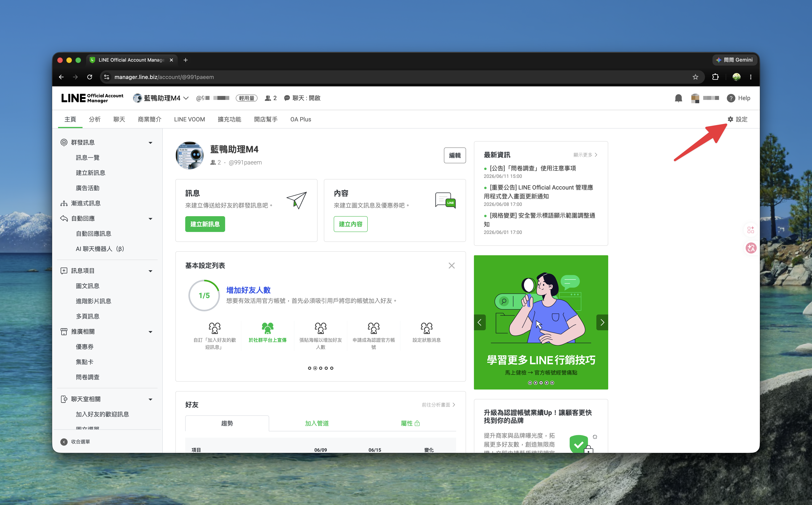This screenshot has height=505, width=812.
Task: Reload the page
Action: (89, 77)
